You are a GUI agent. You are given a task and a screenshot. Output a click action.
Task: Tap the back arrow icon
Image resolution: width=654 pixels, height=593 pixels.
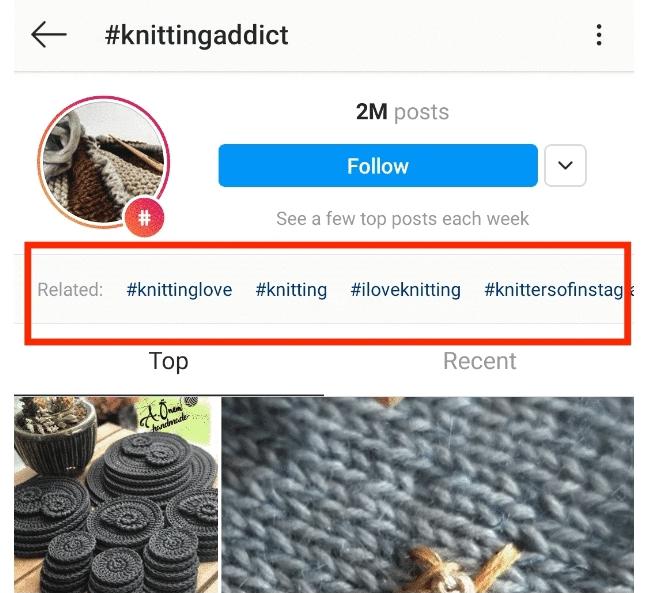point(48,35)
